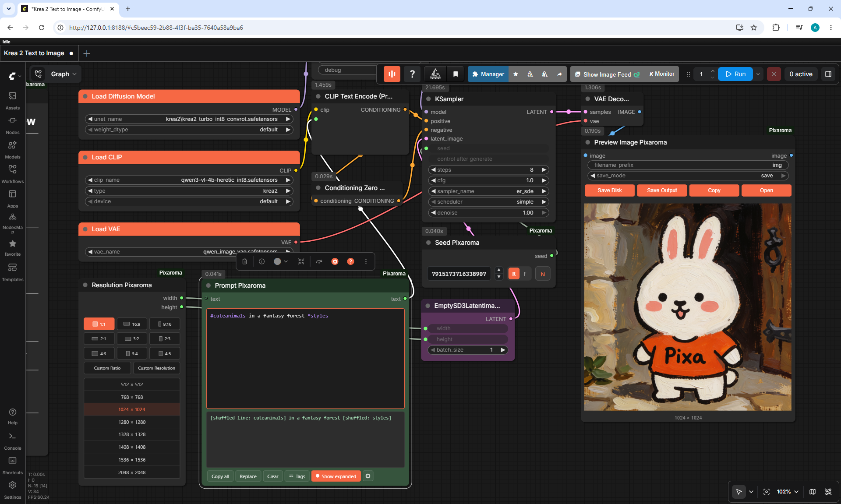841x504 pixels.
Task: Bypass the selected node
Action: 319,261
